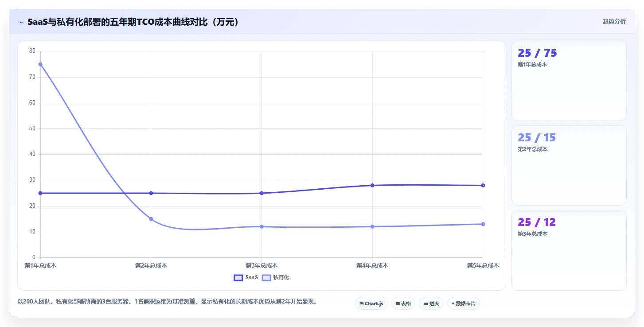Click 第1年总成本 caption in first card
Image resolution: width=644 pixels, height=327 pixels.
(x=532, y=65)
